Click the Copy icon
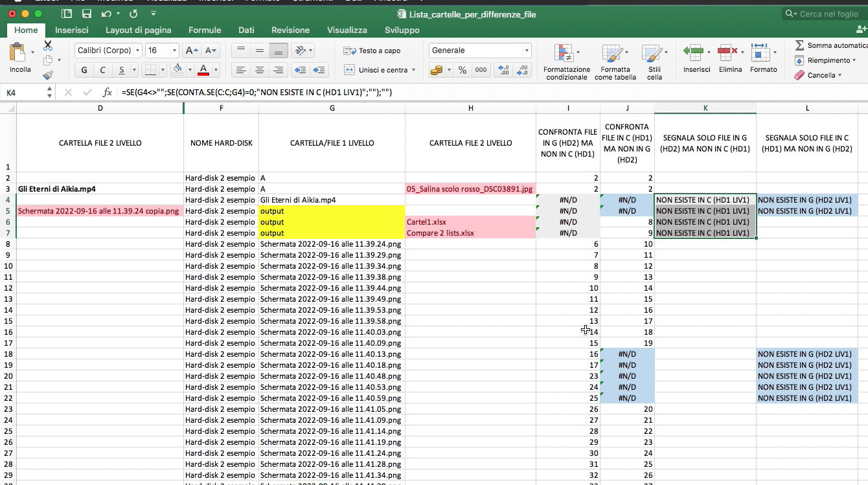This screenshot has width=868, height=485. click(x=48, y=60)
